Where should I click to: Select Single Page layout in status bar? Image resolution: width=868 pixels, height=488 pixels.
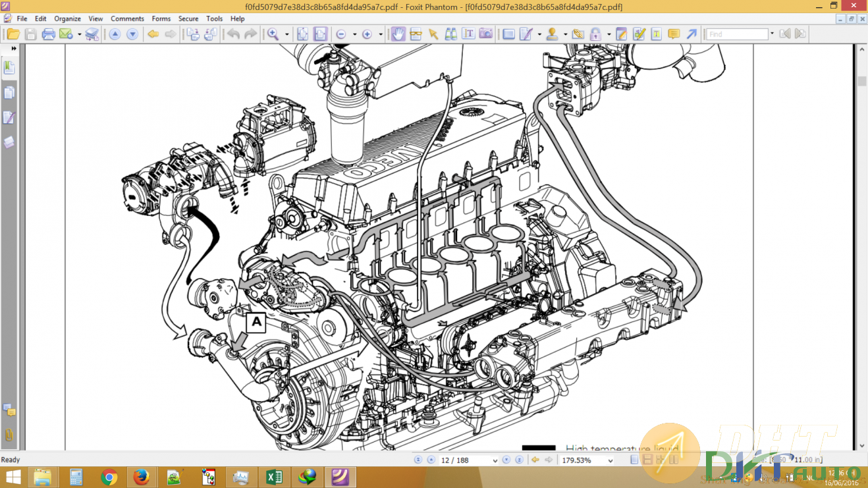(x=634, y=460)
